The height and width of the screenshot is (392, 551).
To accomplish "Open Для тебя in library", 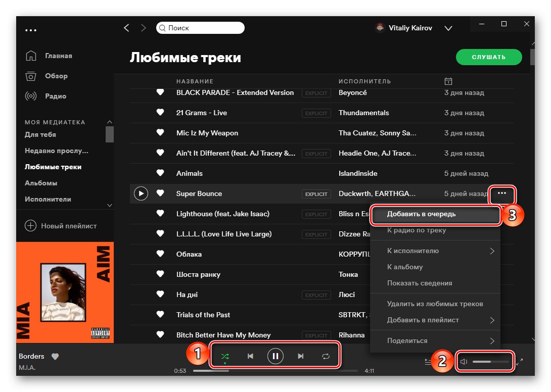I will (40, 134).
